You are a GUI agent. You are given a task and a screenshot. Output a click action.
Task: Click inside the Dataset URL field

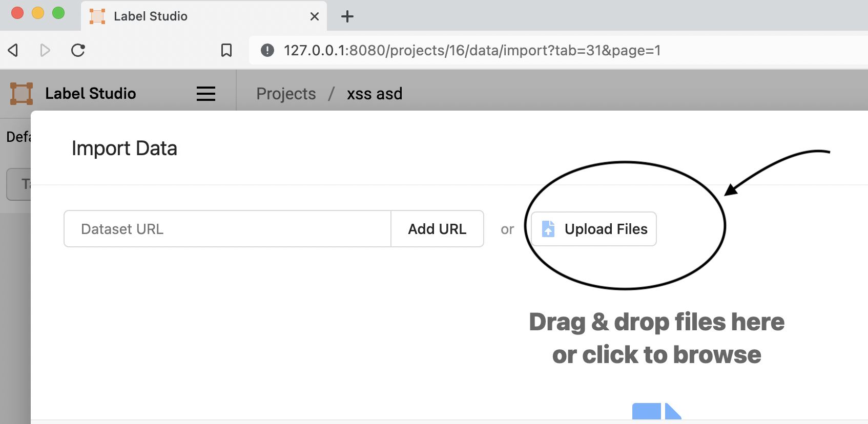pyautogui.click(x=225, y=229)
